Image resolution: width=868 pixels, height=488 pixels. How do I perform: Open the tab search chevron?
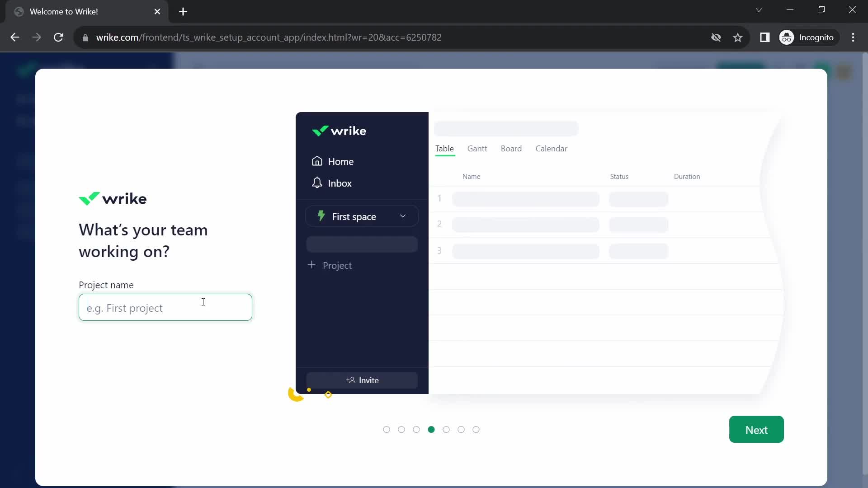click(x=759, y=10)
